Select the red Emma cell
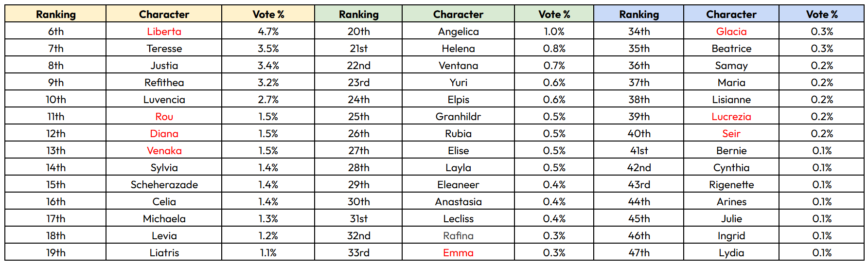This screenshot has width=868, height=266. point(458,253)
